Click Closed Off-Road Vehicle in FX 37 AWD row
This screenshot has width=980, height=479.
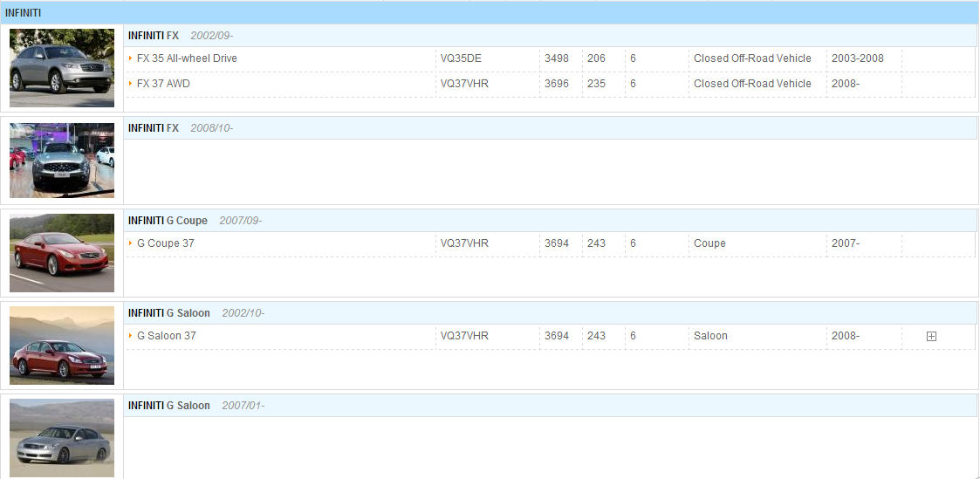tap(752, 83)
